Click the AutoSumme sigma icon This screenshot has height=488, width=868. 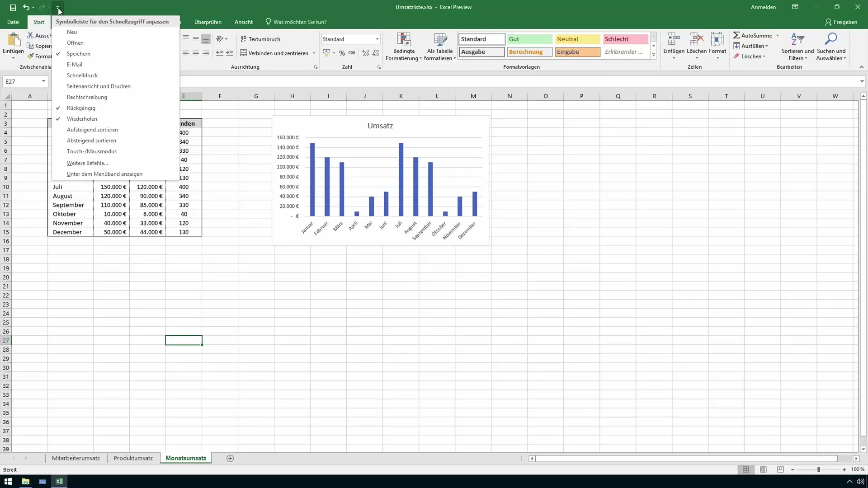[736, 35]
